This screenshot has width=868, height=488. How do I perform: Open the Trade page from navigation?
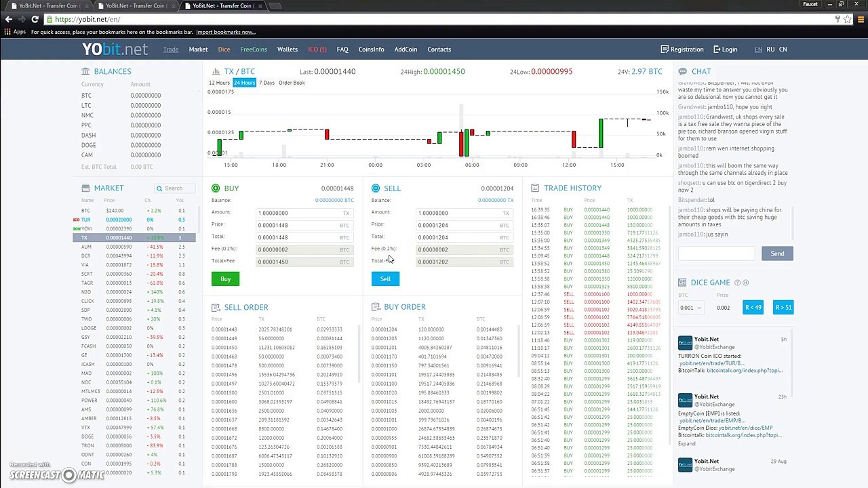171,49
